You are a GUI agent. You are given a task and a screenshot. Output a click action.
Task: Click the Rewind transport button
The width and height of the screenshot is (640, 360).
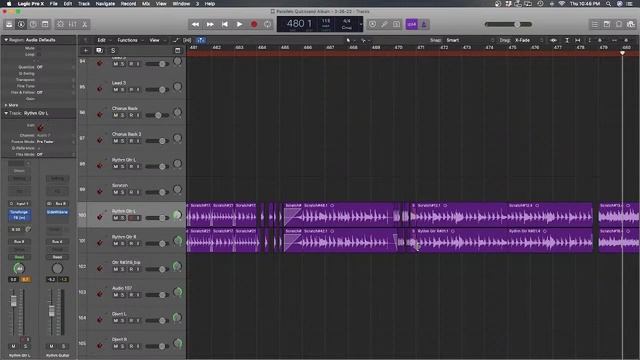[x=196, y=24]
